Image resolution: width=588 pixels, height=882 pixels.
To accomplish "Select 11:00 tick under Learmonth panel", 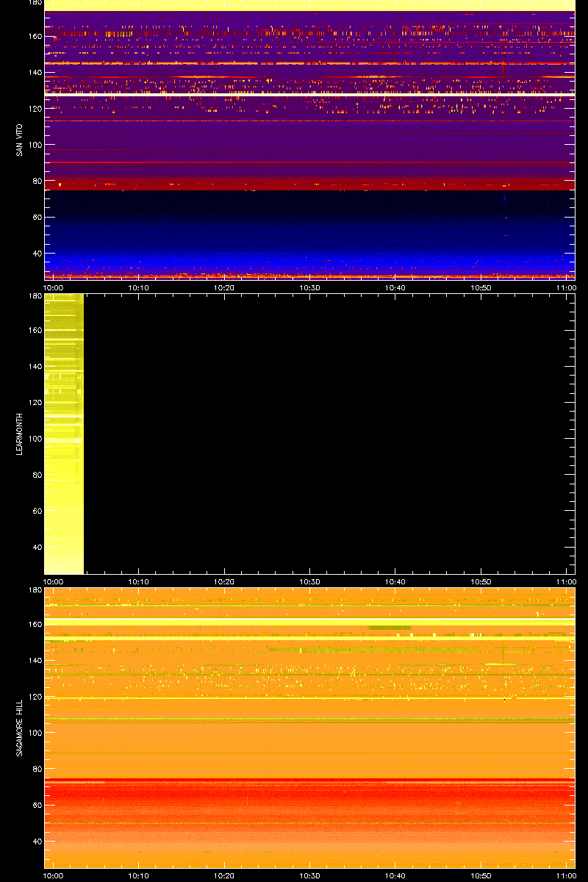I will pos(566,581).
